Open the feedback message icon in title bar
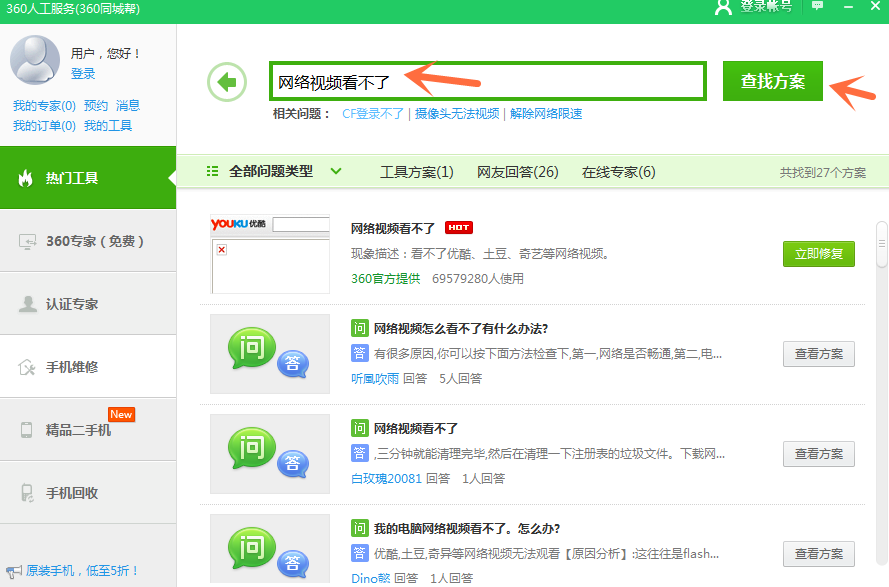Screen dimensions: 889x587 pyautogui.click(x=818, y=6)
